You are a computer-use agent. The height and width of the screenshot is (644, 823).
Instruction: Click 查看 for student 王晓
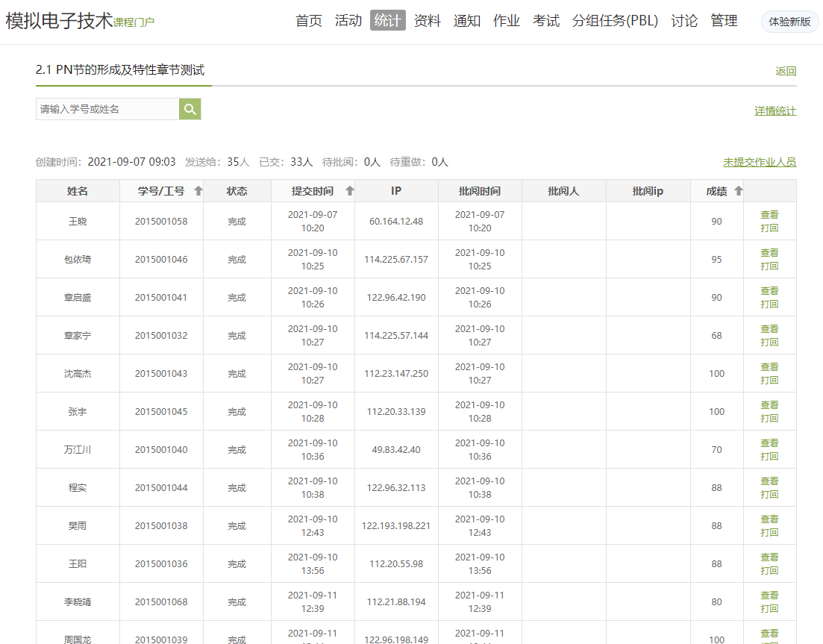pos(769,215)
